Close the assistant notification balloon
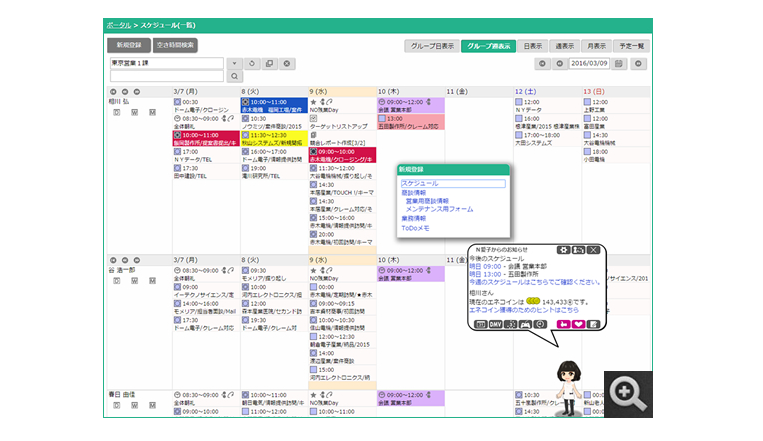The height and width of the screenshot is (441, 763). (x=593, y=250)
